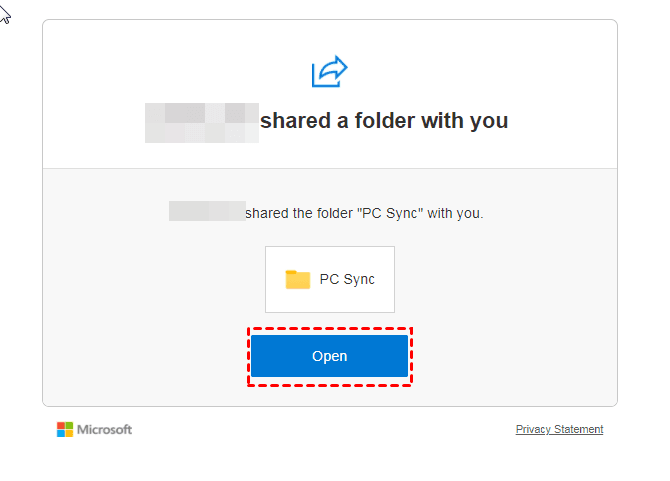Click the yellow square of Microsoft logo
The image size is (670, 481).
(69, 433)
